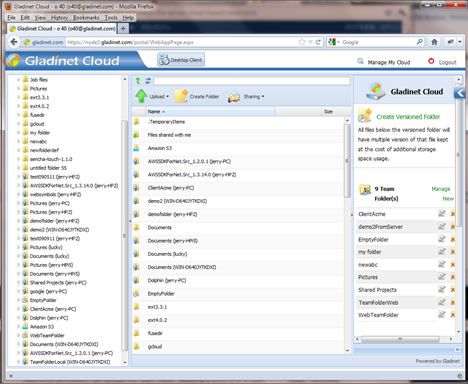Delete the newabc team folder

pyautogui.click(x=453, y=264)
